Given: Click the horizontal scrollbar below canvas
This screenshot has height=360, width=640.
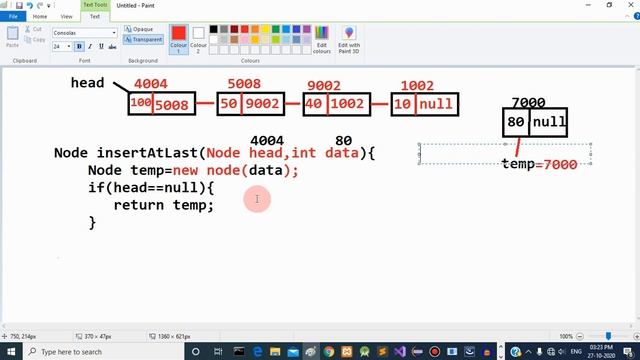Looking at the screenshot, I should point(317,326).
